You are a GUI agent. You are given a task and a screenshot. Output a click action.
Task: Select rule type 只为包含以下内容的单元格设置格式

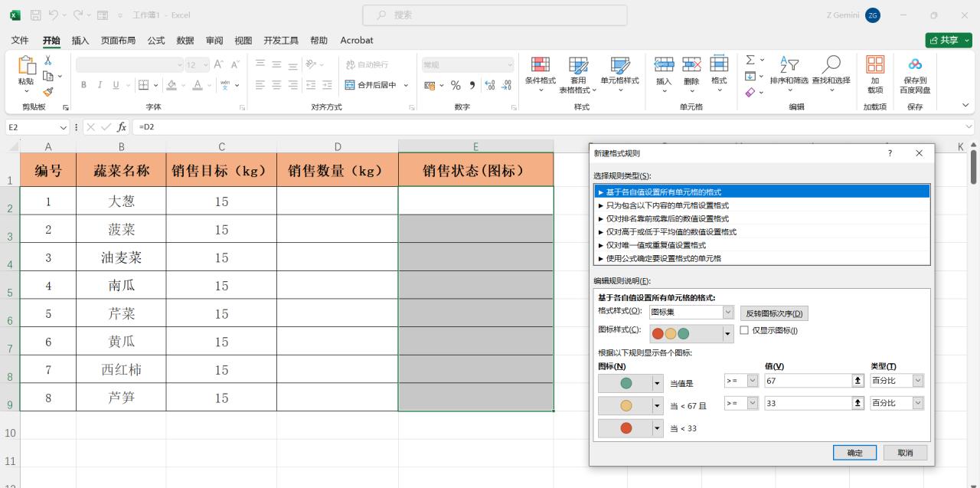[x=763, y=205]
